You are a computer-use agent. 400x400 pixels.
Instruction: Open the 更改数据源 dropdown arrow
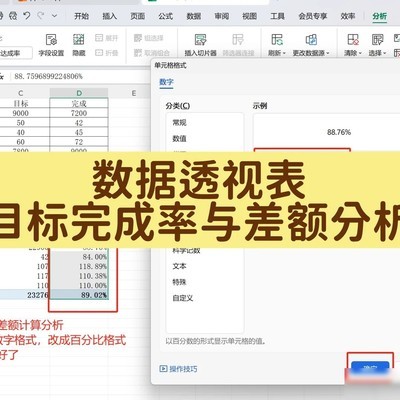328,53
